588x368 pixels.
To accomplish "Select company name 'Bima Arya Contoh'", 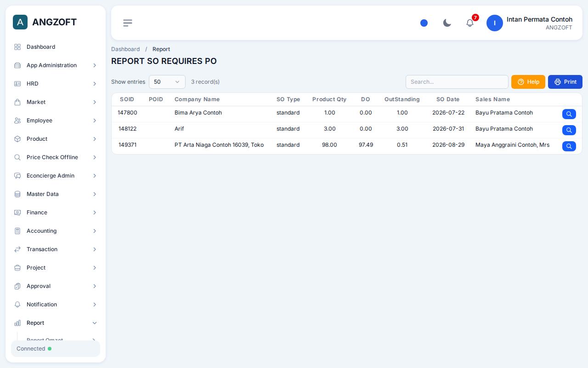I will pos(198,113).
